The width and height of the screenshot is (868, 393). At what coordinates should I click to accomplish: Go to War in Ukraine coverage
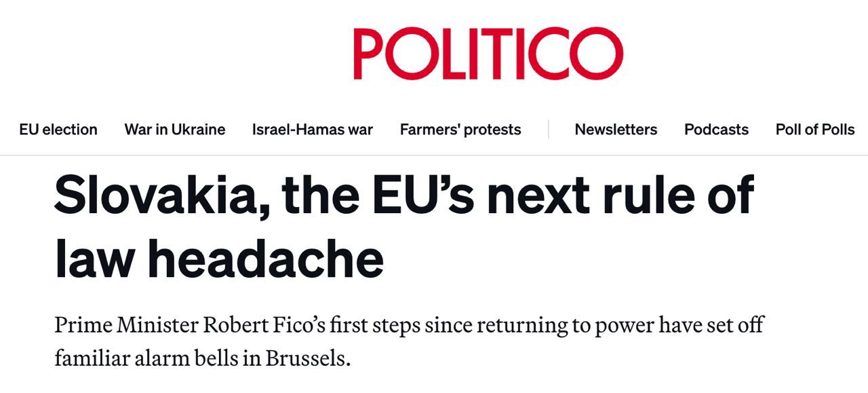pyautogui.click(x=175, y=130)
